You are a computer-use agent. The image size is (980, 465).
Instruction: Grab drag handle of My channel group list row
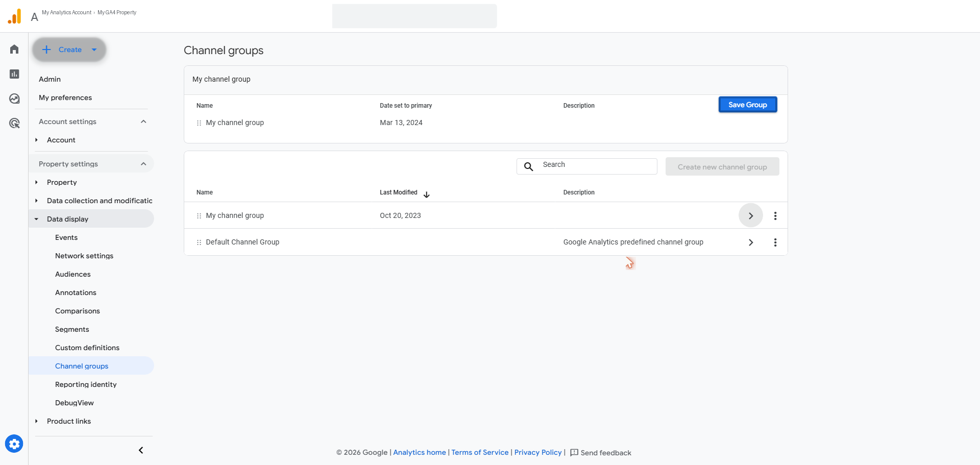click(x=199, y=216)
